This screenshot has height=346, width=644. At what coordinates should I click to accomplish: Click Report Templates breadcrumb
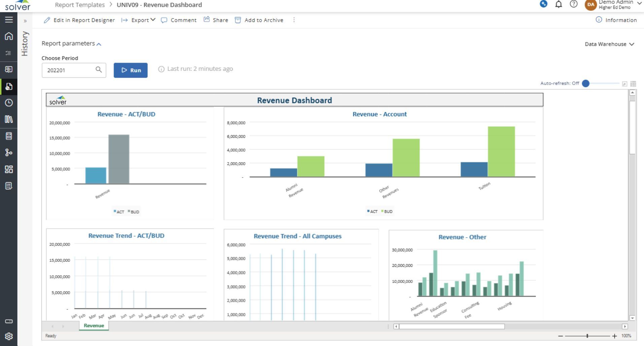(80, 5)
